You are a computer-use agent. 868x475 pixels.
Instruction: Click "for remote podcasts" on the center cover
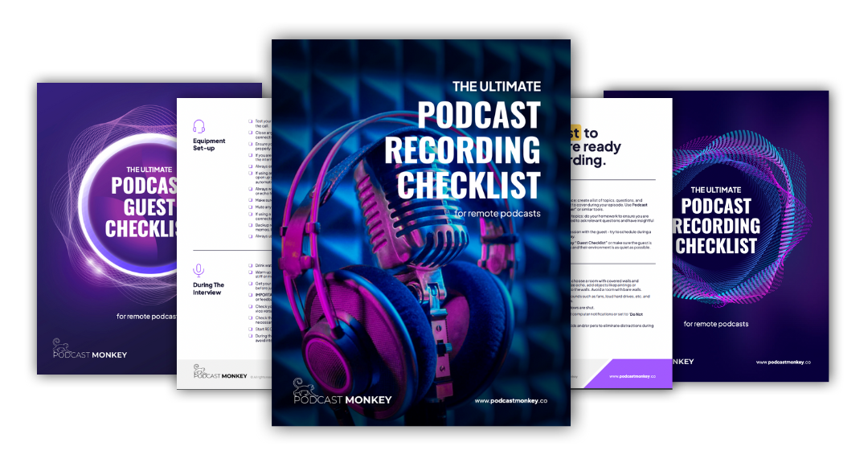tap(497, 213)
